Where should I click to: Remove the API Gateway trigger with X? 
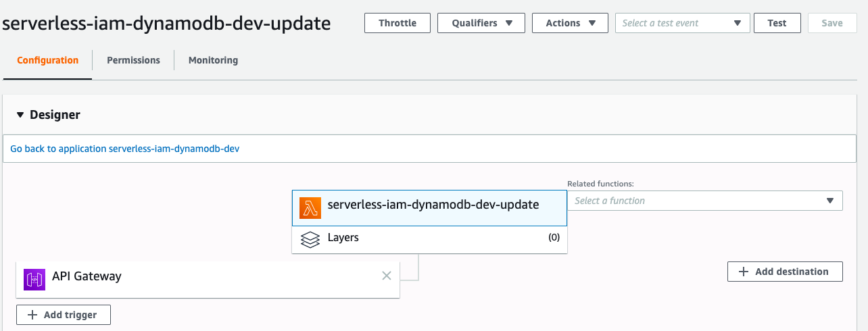point(387,276)
